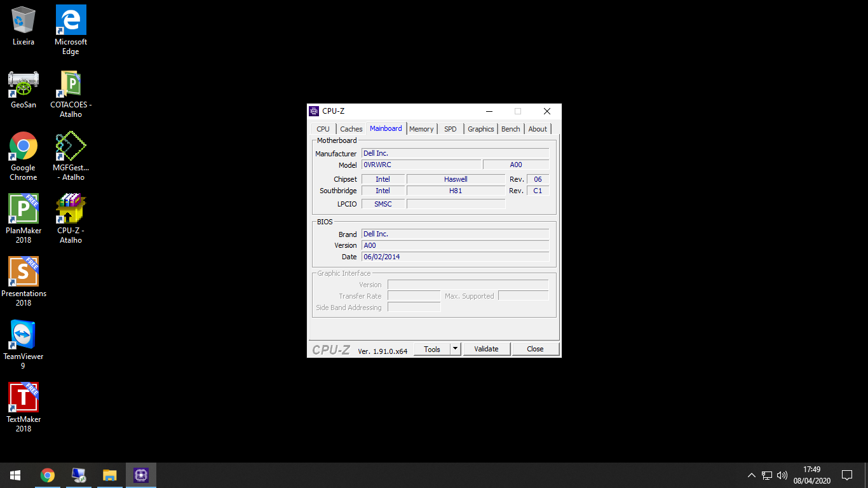
Task: Click the H81 southbridge value
Action: [456, 191]
